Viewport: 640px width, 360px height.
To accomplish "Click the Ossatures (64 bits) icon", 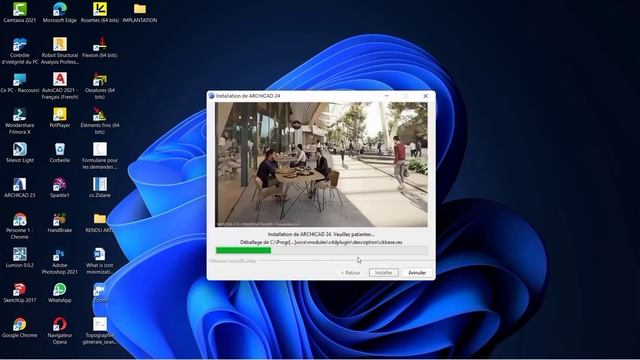I will [100, 86].
